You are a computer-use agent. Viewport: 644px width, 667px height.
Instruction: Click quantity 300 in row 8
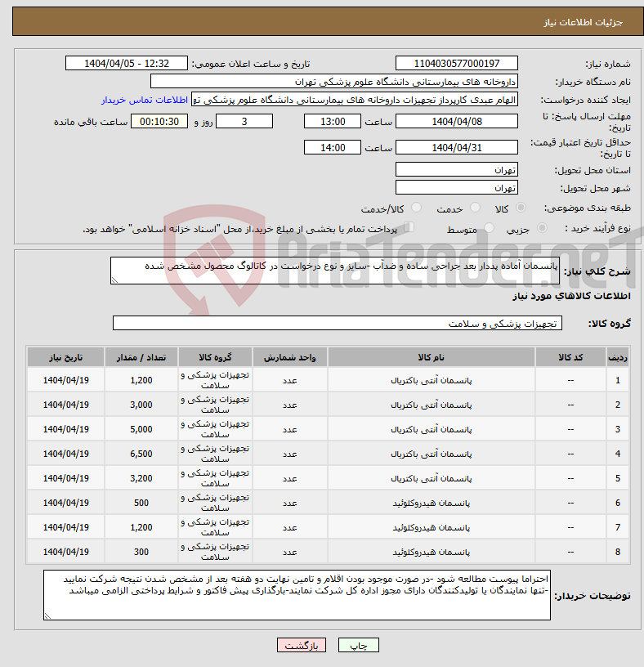coord(141,552)
